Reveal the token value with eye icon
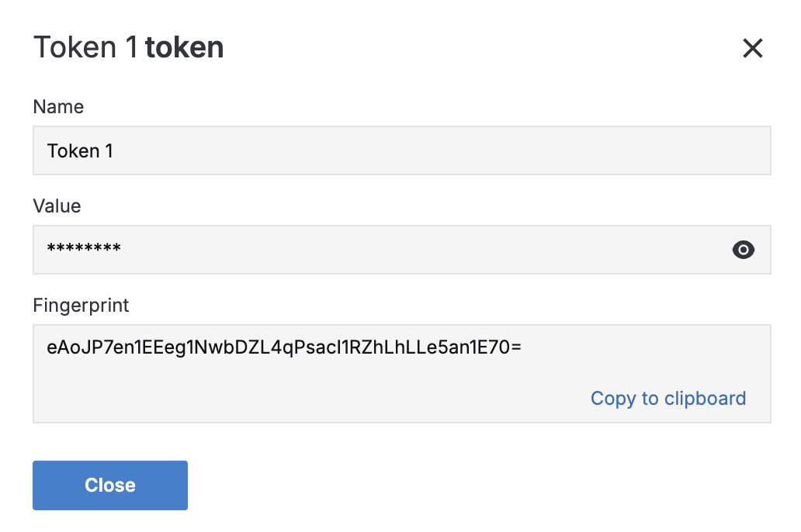801x532 pixels. pyautogui.click(x=743, y=250)
